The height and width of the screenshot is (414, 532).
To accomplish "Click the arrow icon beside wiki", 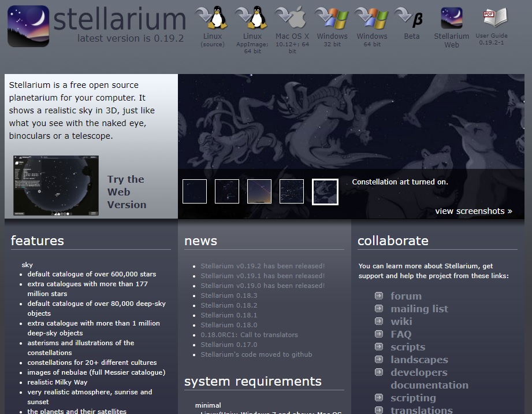I will [379, 321].
